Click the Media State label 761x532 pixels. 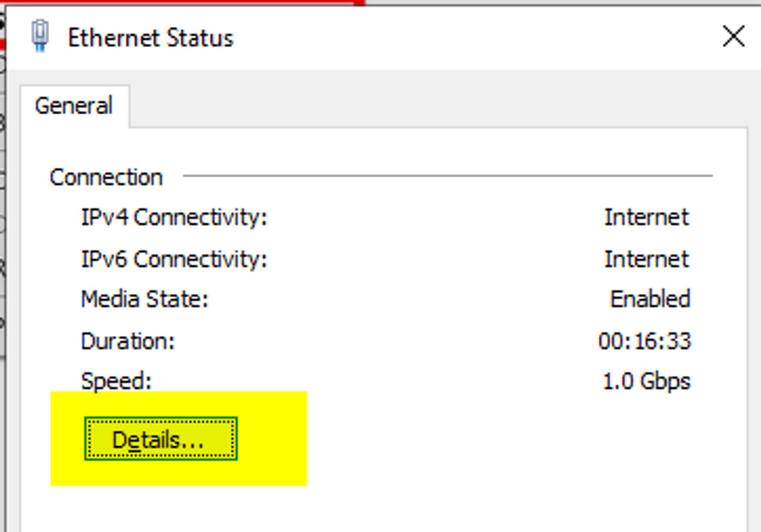pyautogui.click(x=145, y=299)
